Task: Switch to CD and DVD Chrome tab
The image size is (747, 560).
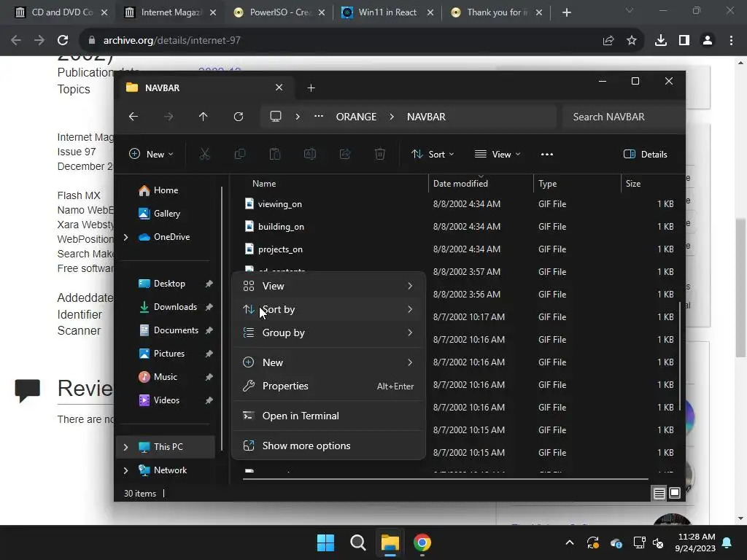Action: pos(61,12)
